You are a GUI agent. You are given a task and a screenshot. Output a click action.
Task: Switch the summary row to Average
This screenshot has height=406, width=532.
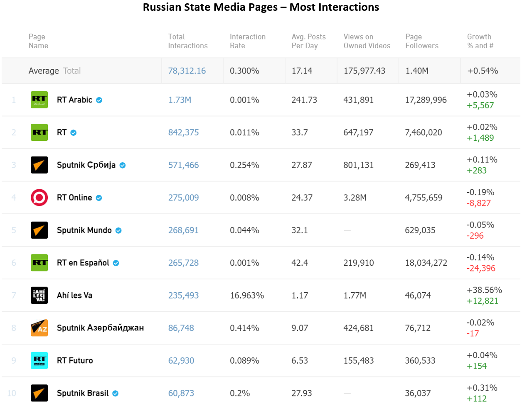pos(44,71)
